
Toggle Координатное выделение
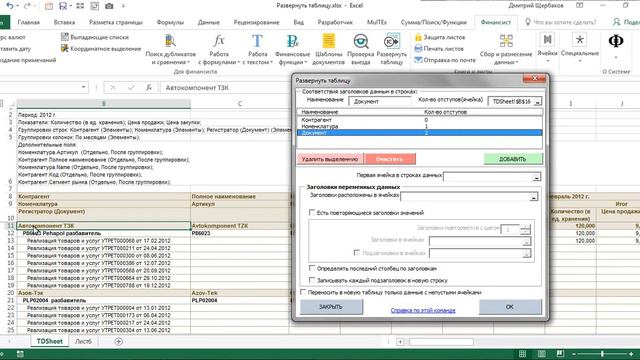point(101,49)
